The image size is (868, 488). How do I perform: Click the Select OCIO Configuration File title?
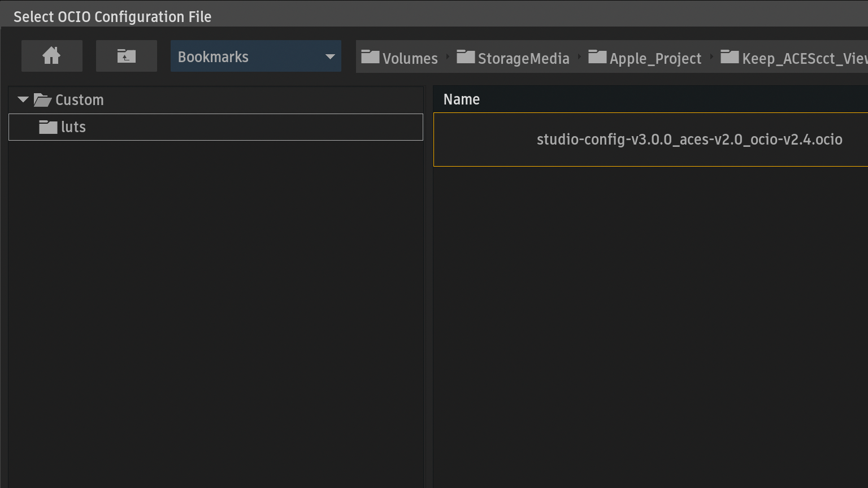point(112,17)
